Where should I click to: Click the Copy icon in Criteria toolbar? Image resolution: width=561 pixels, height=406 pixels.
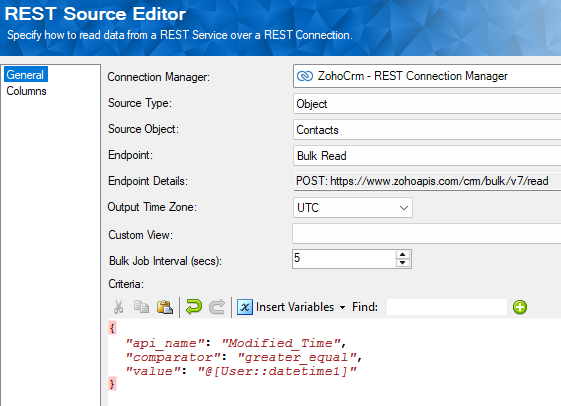141,307
